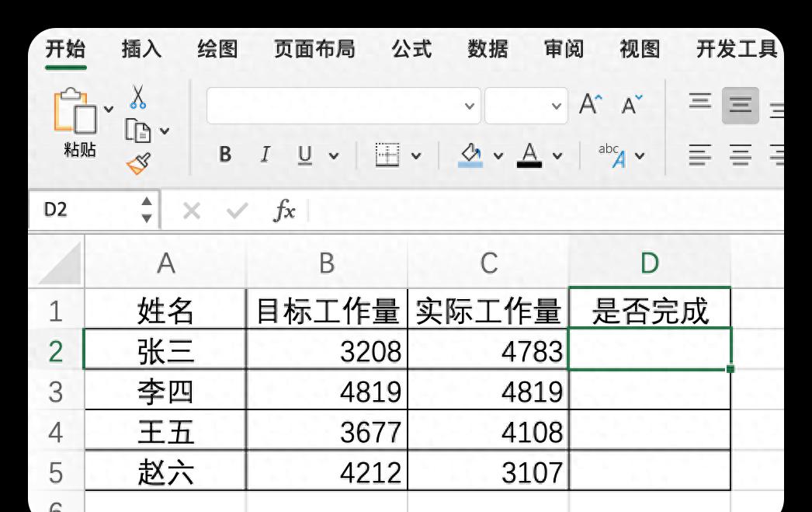This screenshot has height=512, width=812.
Task: Cancel entry with the X icon
Action: (192, 211)
